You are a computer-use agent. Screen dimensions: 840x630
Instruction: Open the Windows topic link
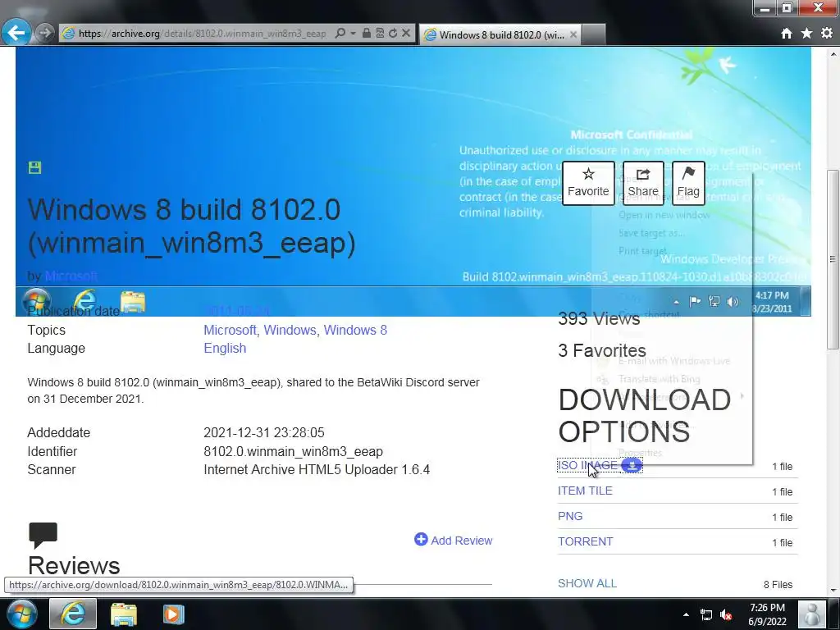tap(290, 330)
